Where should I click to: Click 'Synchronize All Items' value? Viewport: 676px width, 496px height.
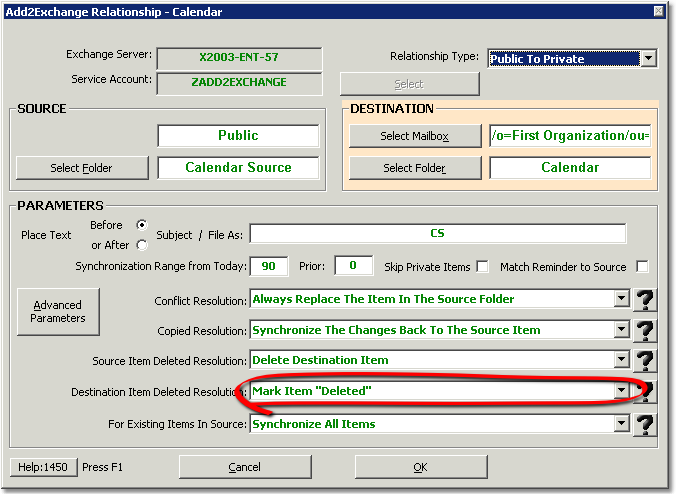(313, 424)
